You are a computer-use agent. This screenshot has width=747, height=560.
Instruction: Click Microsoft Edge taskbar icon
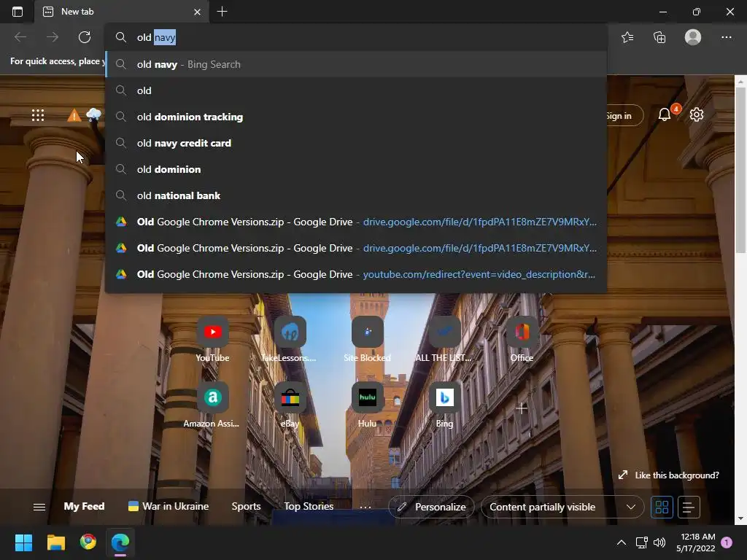(120, 542)
